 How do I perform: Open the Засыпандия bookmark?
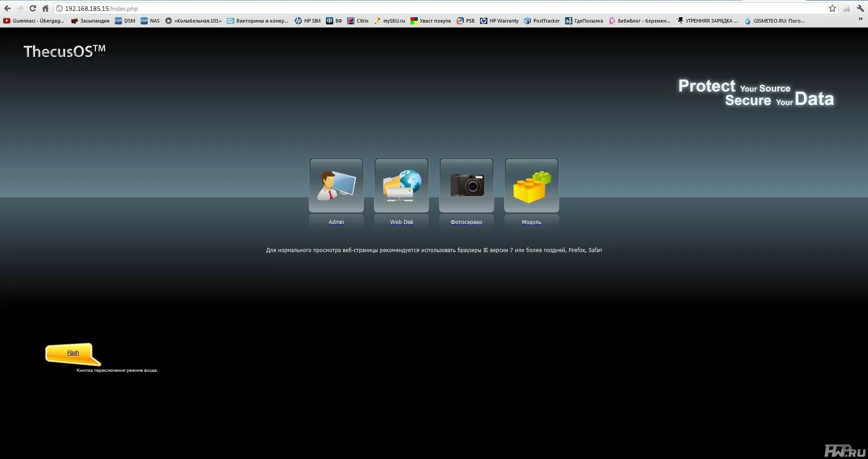pyautogui.click(x=90, y=21)
